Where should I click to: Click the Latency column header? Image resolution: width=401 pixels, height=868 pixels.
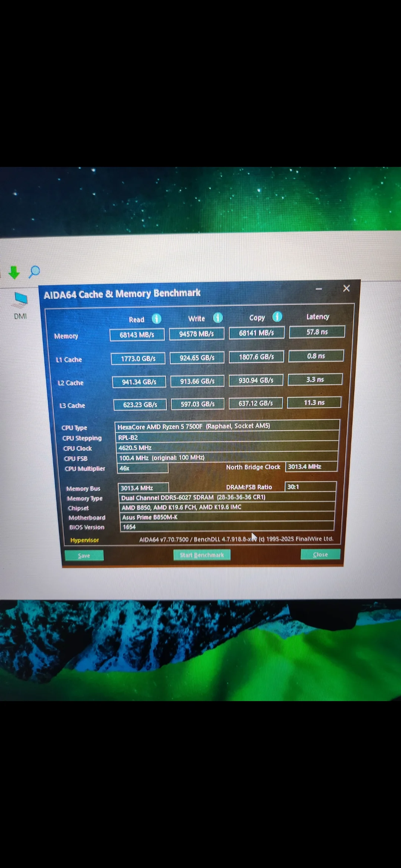coord(318,316)
